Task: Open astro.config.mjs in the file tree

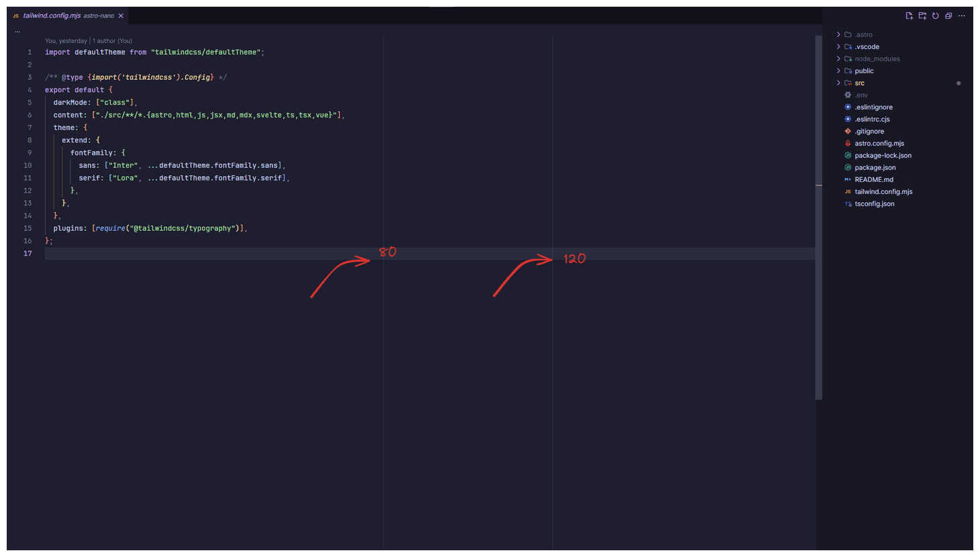Action: [x=879, y=143]
